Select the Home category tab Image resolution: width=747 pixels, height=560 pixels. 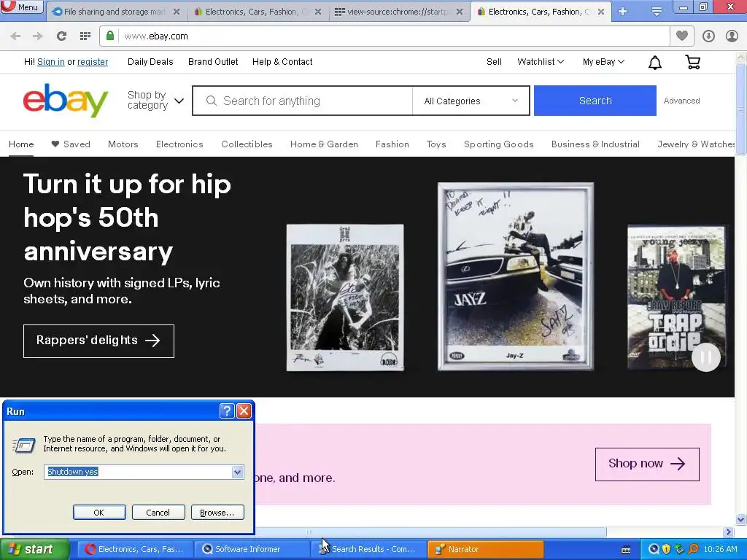point(21,144)
